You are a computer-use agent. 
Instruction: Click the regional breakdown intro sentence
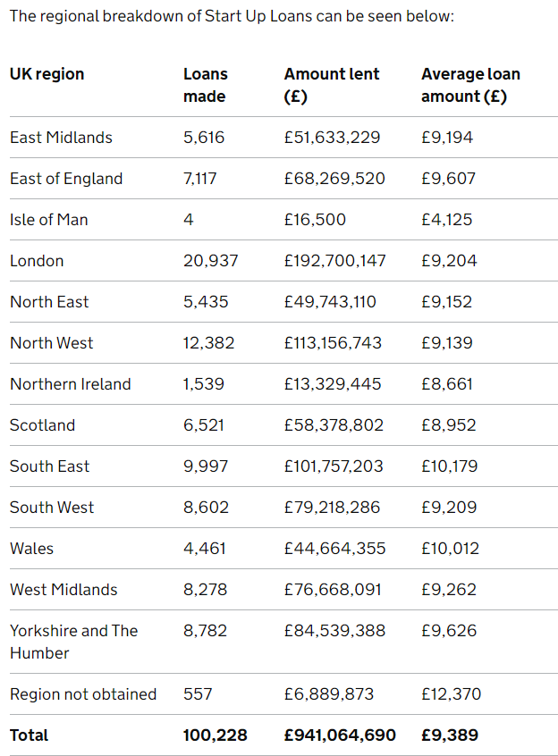click(x=232, y=16)
